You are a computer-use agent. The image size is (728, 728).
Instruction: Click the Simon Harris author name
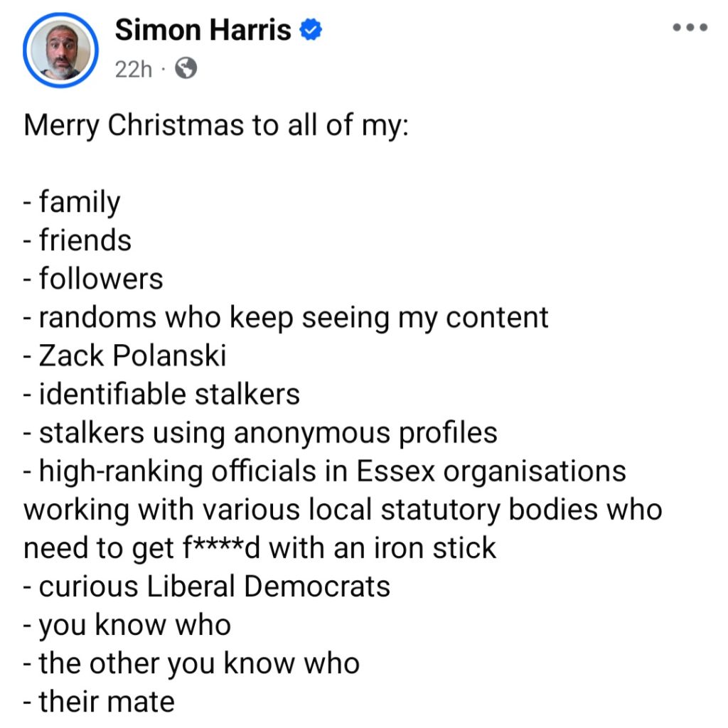click(203, 31)
